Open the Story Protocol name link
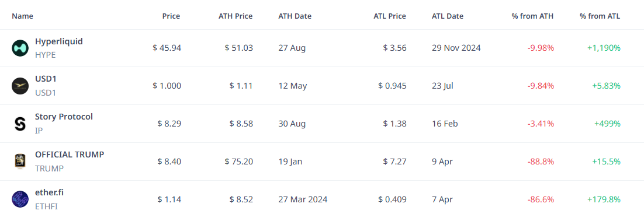The width and height of the screenshot is (644, 214). tap(64, 117)
